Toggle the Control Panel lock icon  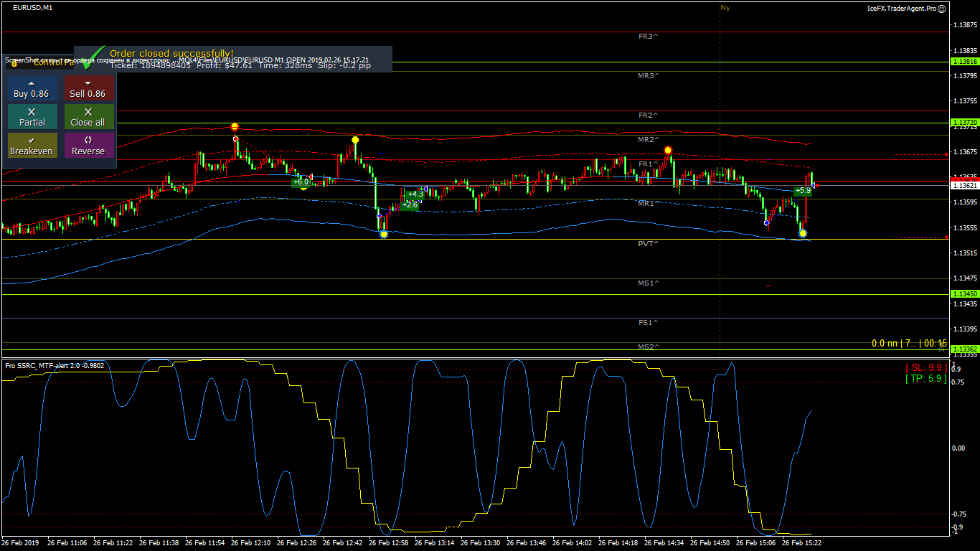(14, 63)
